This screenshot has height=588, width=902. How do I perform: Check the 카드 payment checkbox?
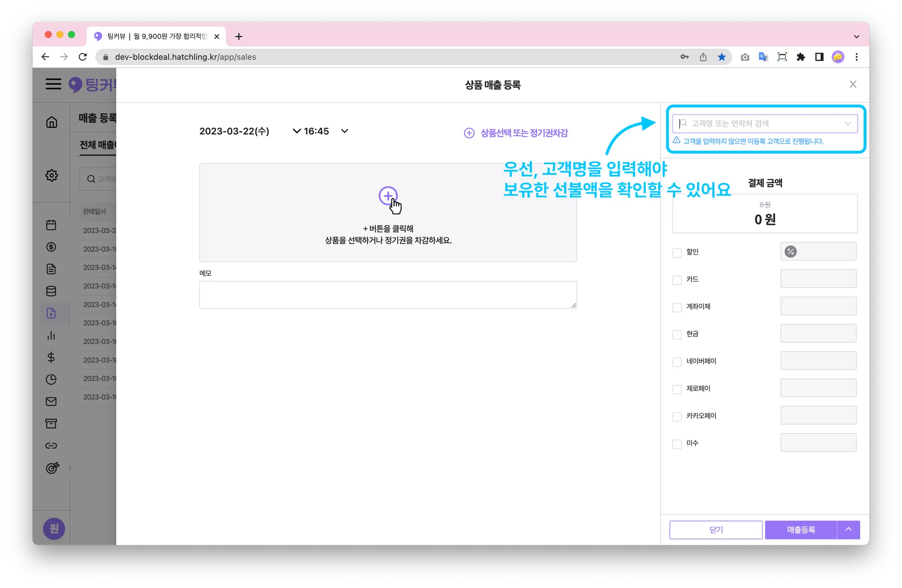pyautogui.click(x=677, y=280)
